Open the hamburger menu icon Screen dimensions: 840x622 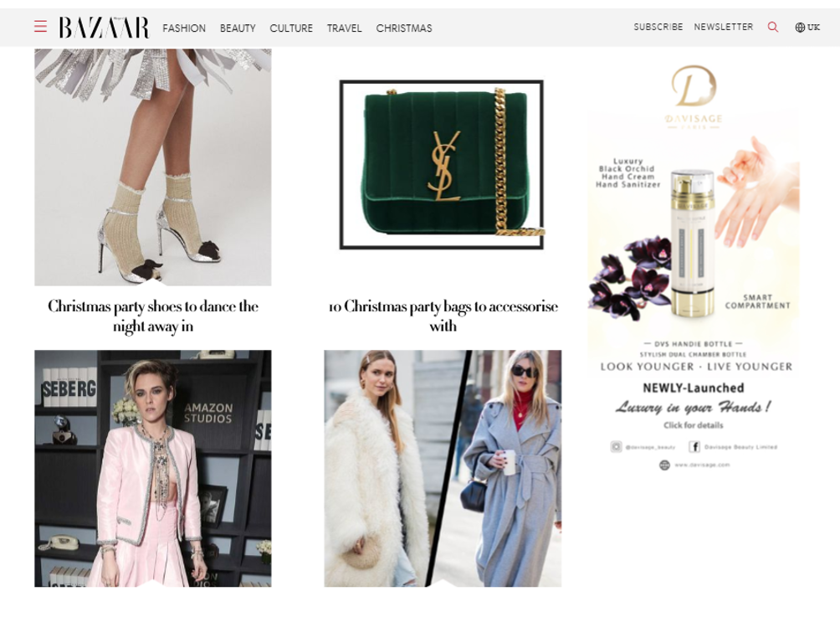(40, 26)
